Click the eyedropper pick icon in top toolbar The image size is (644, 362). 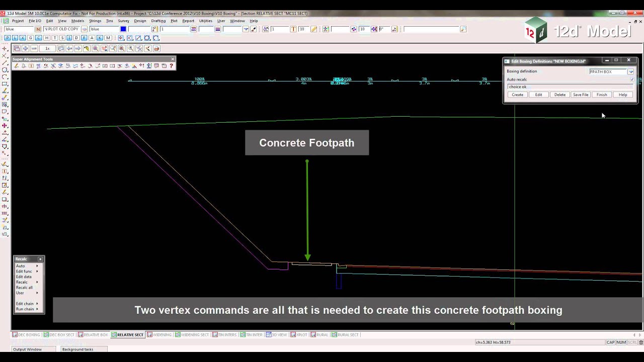253,29
